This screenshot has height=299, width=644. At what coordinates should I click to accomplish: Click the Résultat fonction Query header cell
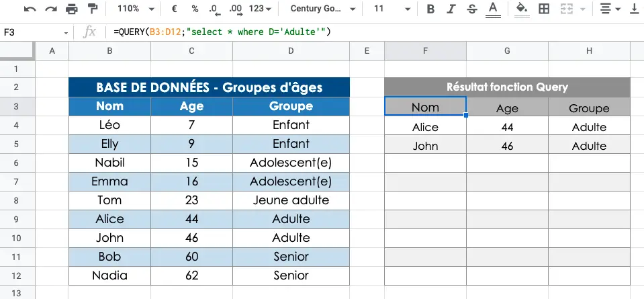point(507,87)
